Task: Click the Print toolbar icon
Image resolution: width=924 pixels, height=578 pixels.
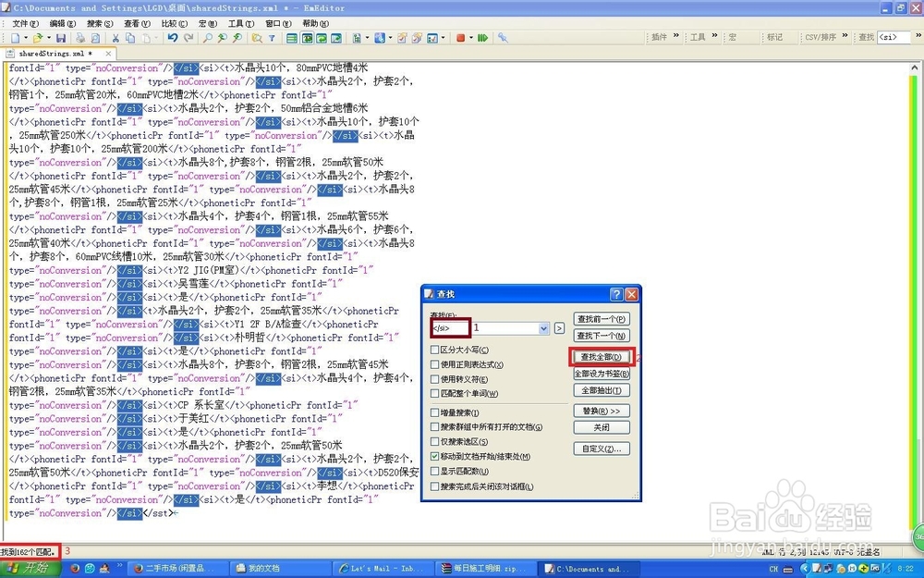Action: point(80,39)
